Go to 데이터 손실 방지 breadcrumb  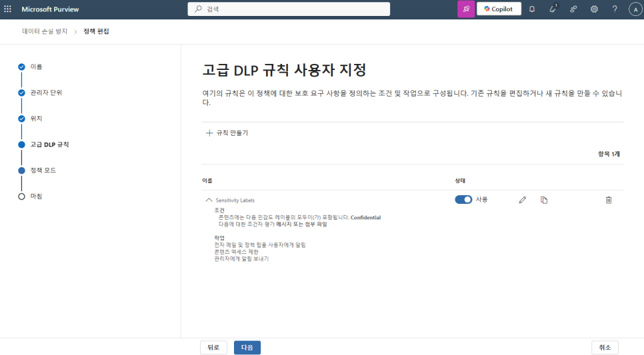pyautogui.click(x=45, y=31)
